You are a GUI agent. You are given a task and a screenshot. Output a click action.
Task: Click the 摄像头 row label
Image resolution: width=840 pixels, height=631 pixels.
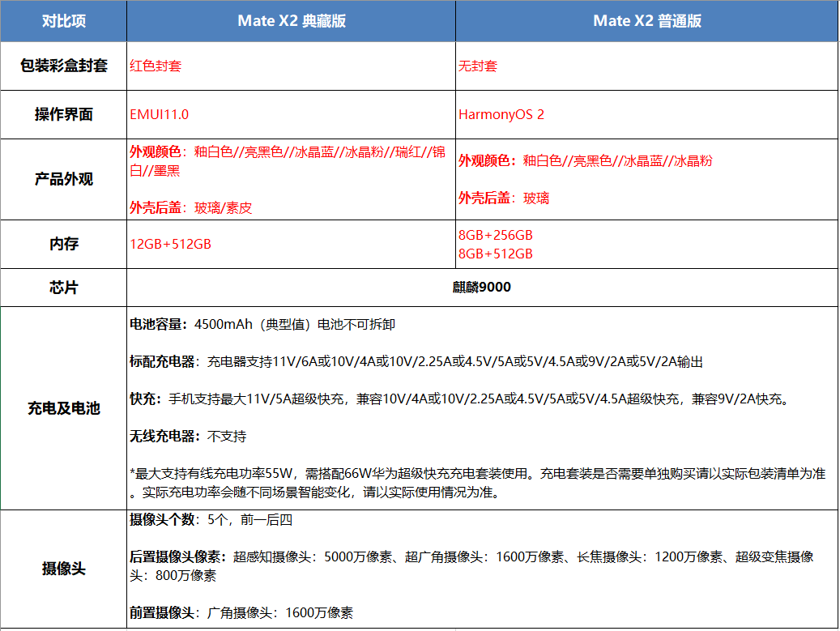coord(63,569)
